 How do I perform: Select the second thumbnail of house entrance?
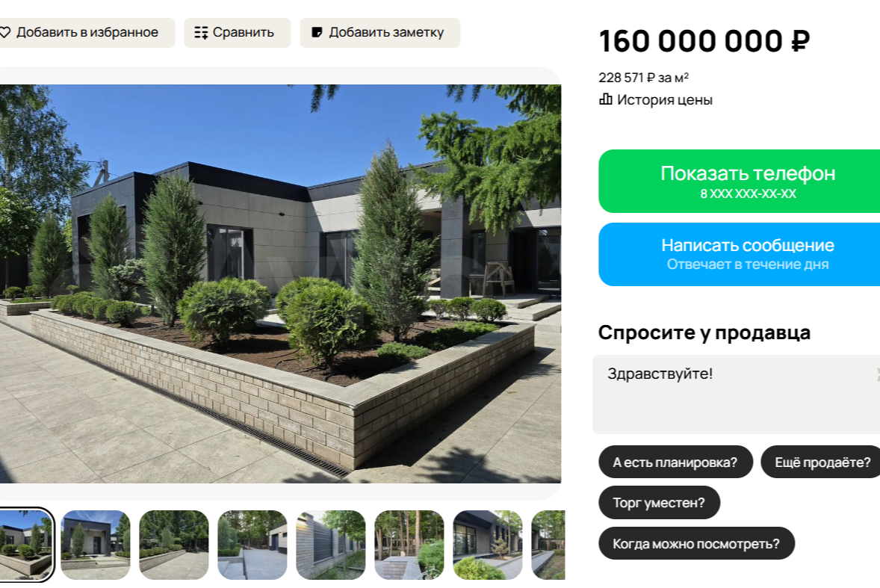tap(96, 545)
